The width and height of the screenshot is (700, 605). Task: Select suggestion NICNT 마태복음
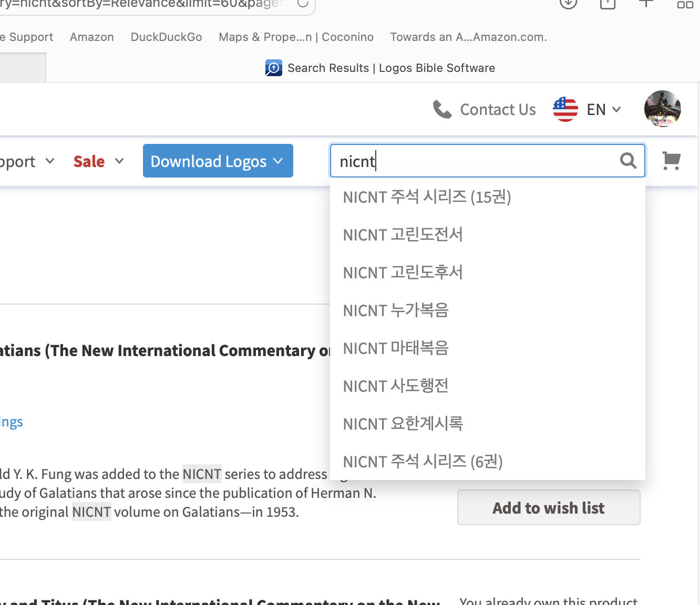pos(487,348)
